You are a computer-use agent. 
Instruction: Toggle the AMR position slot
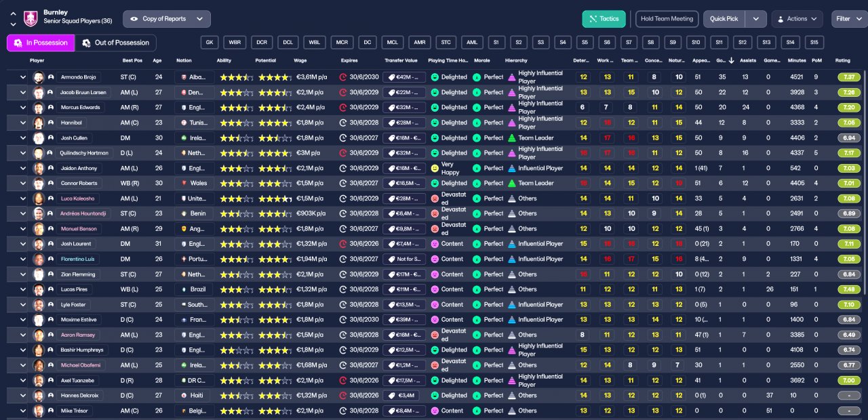pyautogui.click(x=420, y=42)
